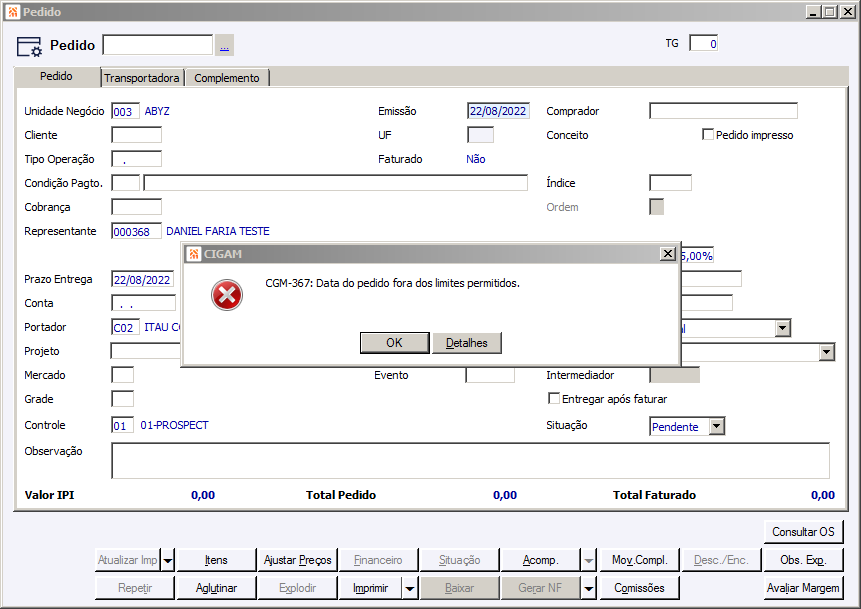Click the red error icon in dialog
The image size is (861, 609).
[227, 295]
